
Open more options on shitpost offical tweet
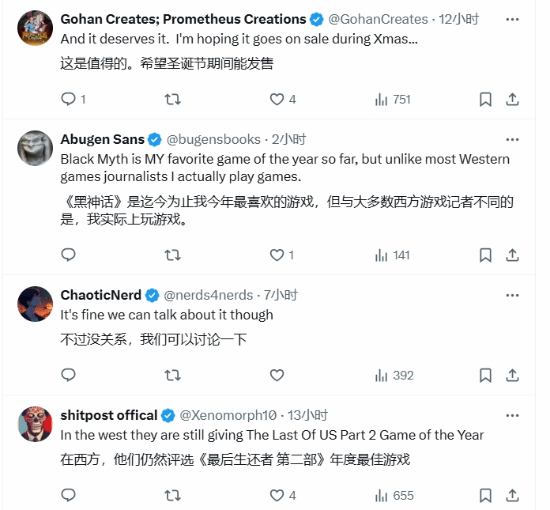click(x=512, y=416)
